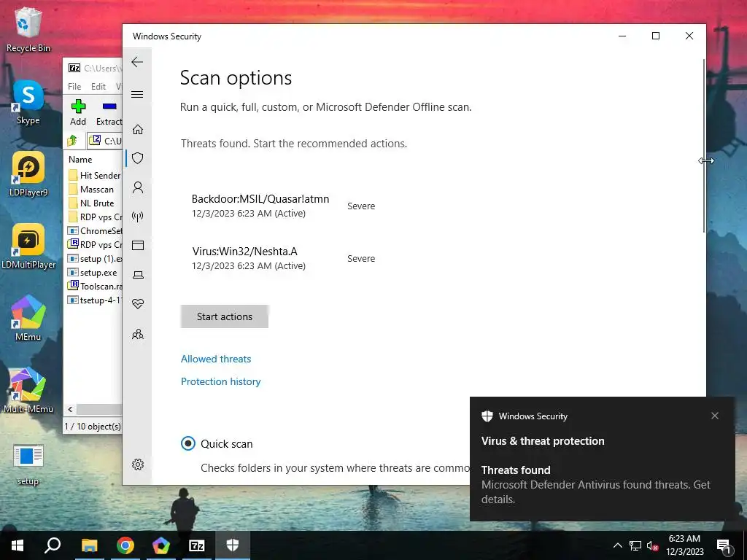Select the Quick scan radio button
Image resolution: width=747 pixels, height=560 pixels.
tap(188, 444)
